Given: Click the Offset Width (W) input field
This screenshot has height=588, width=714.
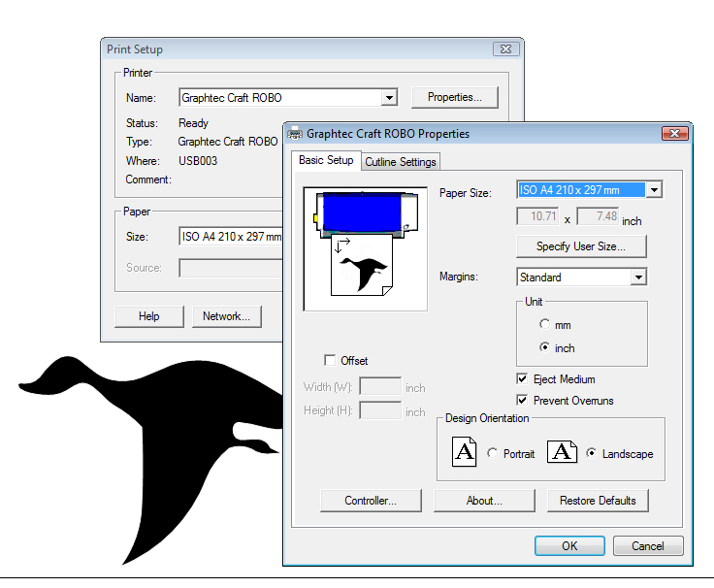Looking at the screenshot, I should tap(380, 386).
